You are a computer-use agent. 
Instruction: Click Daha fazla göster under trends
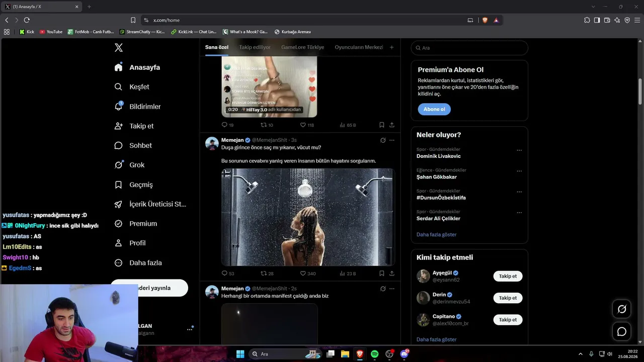pos(437,234)
